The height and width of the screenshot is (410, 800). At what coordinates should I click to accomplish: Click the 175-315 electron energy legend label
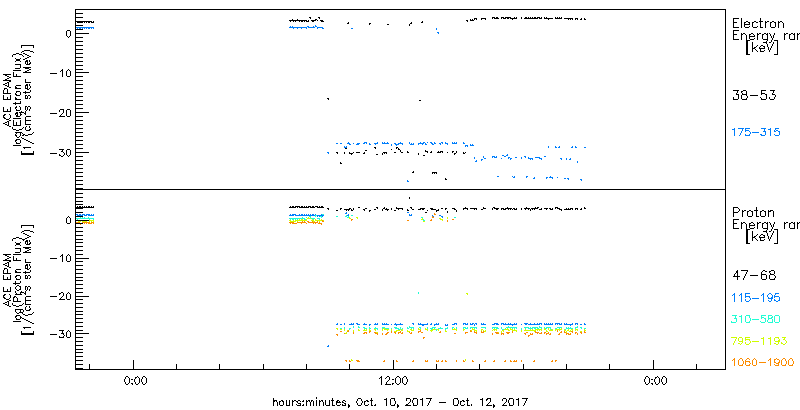tap(756, 133)
